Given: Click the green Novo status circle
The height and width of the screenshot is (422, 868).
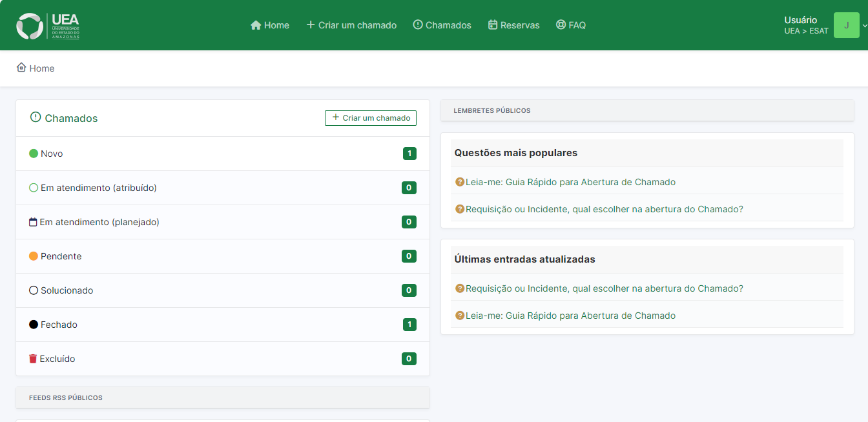Looking at the screenshot, I should pyautogui.click(x=34, y=154).
